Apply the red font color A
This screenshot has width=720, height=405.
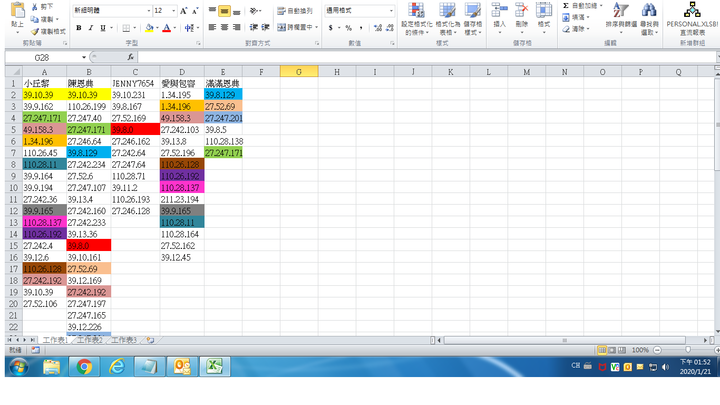click(166, 28)
